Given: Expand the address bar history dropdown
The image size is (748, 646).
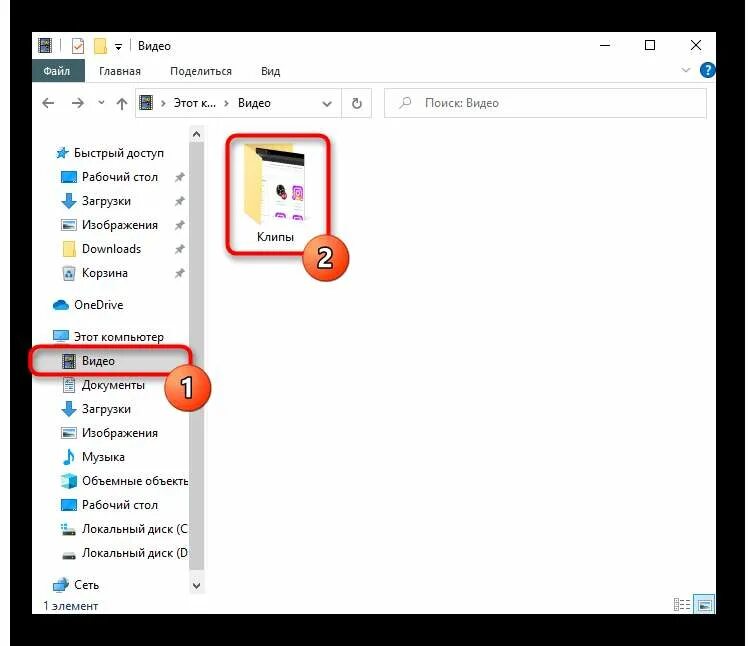Looking at the screenshot, I should click(x=327, y=104).
